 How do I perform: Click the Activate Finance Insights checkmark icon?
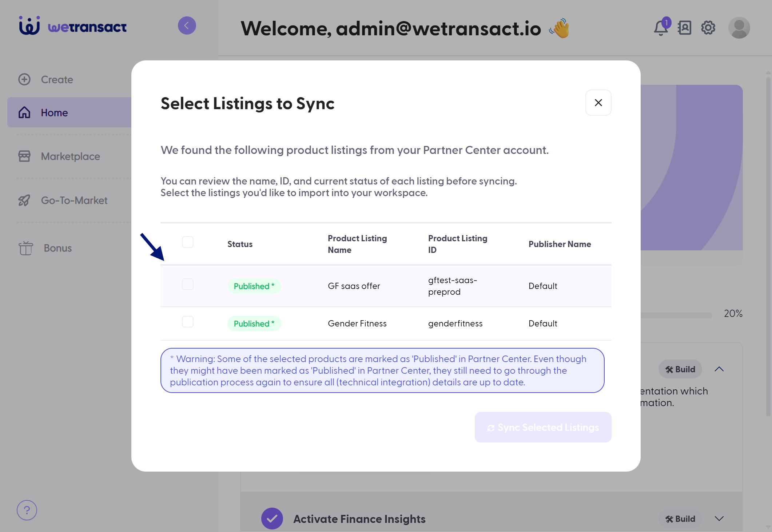[272, 519]
